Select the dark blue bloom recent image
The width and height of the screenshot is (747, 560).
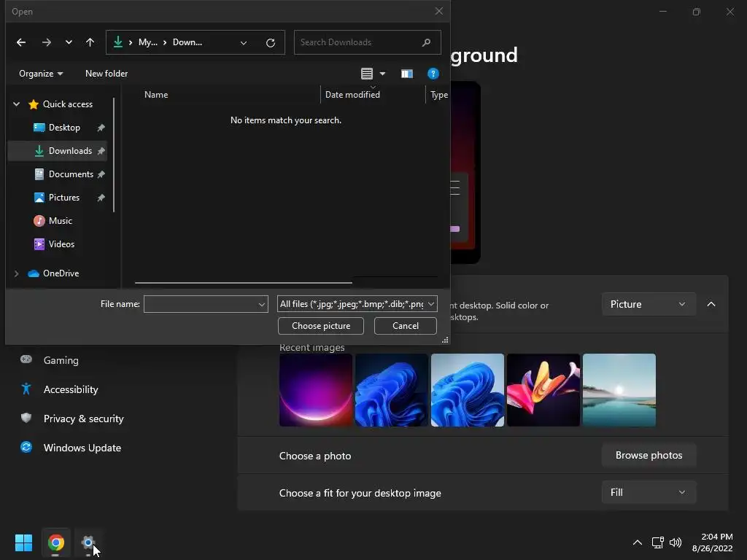(x=392, y=390)
